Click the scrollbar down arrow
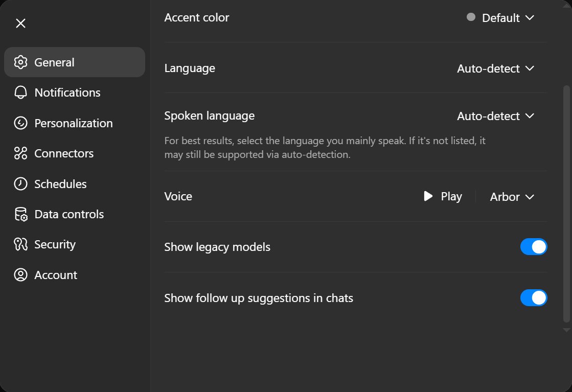This screenshot has width=572, height=392. point(566,330)
